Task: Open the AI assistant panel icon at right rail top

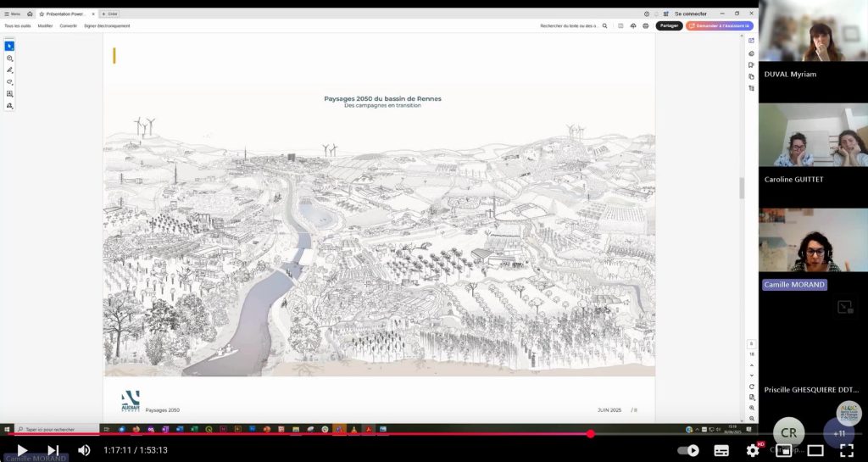Action: tap(751, 41)
